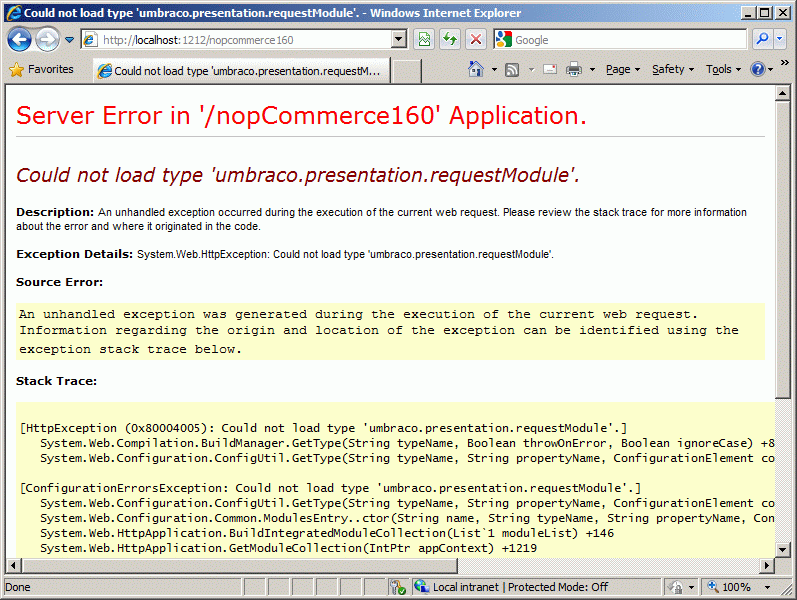Click the ConfigurationErrorsException stack line
The width and height of the screenshot is (797, 600).
330,488
